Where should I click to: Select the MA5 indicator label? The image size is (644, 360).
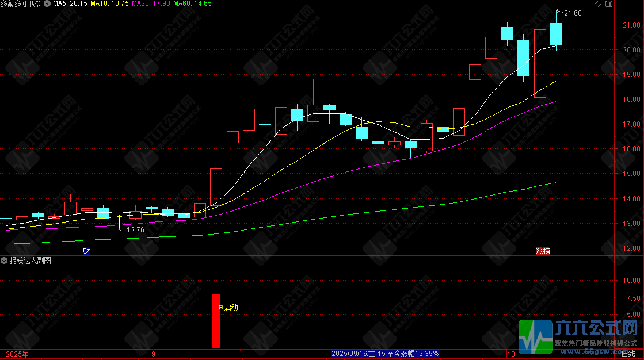[x=70, y=3]
